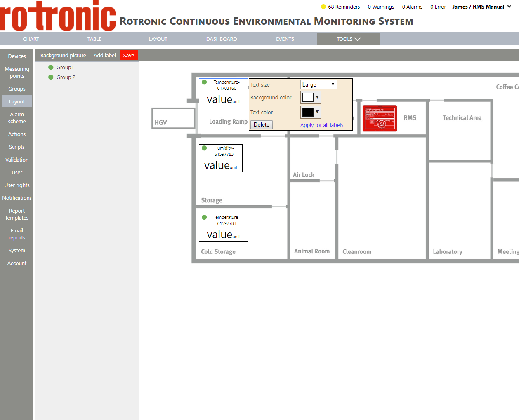The height and width of the screenshot is (420, 519).
Task: Expand the James / RMS Manual user menu
Action: coord(482,7)
